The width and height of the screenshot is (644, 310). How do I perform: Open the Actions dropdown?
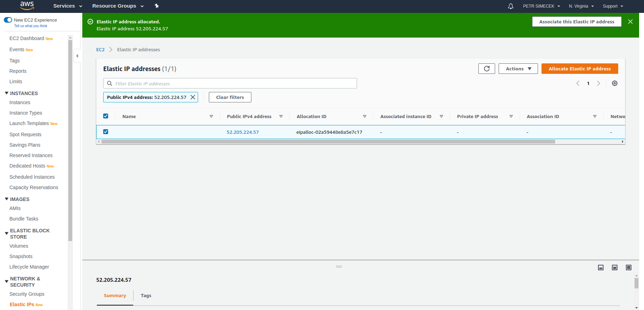click(x=518, y=69)
